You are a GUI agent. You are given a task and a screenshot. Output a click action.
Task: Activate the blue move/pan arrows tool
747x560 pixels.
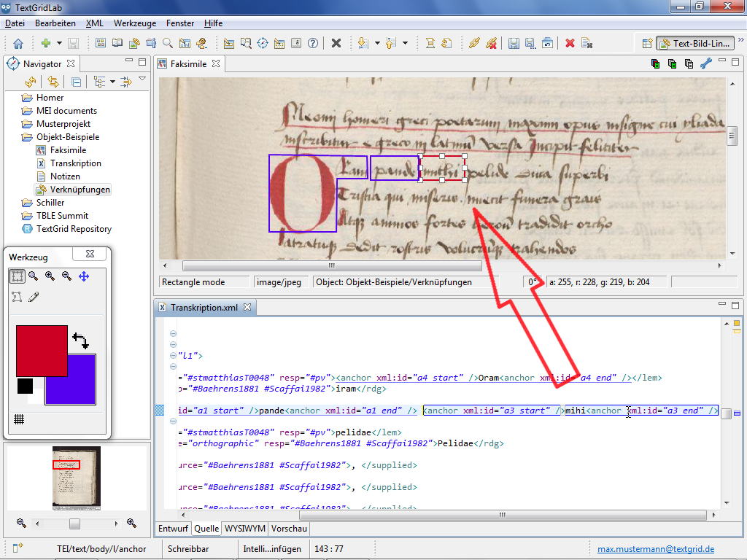pyautogui.click(x=84, y=276)
